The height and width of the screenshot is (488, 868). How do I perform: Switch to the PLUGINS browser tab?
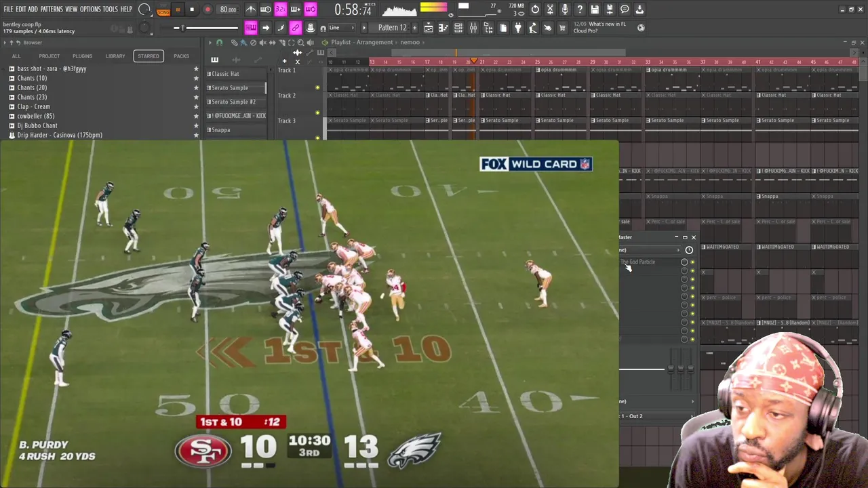[82, 56]
